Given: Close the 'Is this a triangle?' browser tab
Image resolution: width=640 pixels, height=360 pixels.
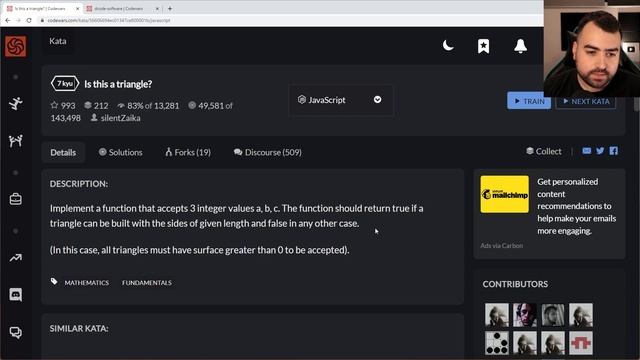Looking at the screenshot, I should point(78,9).
